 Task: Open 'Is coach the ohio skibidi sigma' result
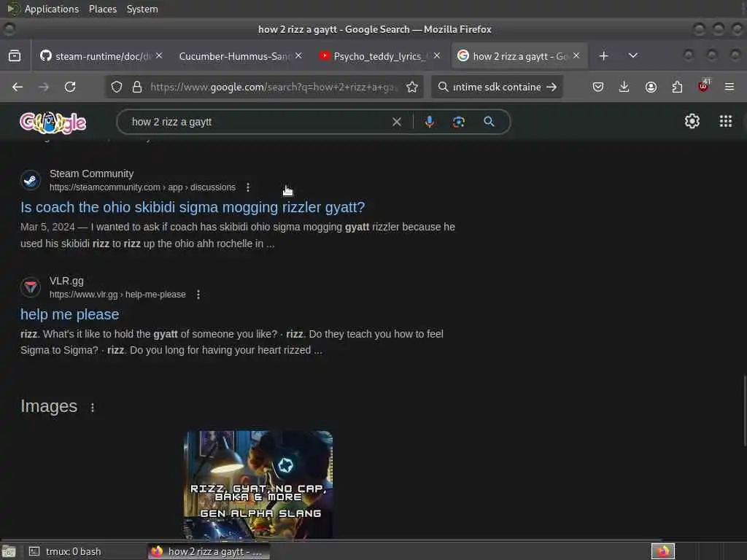pyautogui.click(x=193, y=208)
